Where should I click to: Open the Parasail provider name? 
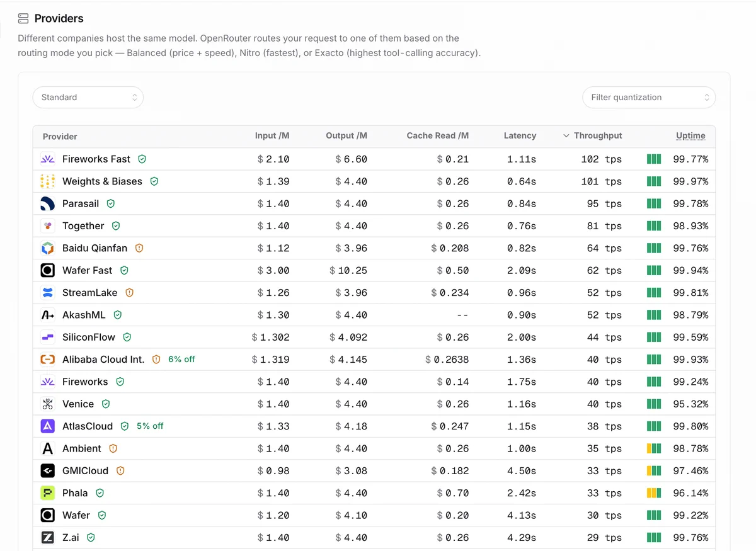(81, 203)
